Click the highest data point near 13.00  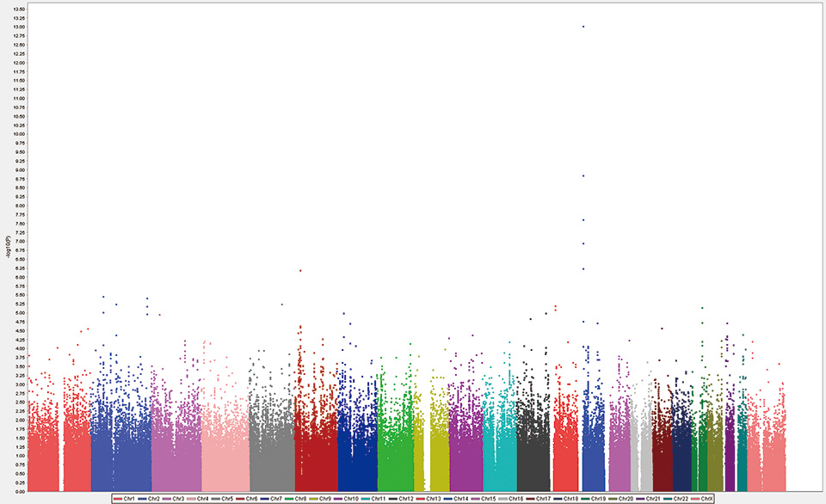(x=583, y=27)
